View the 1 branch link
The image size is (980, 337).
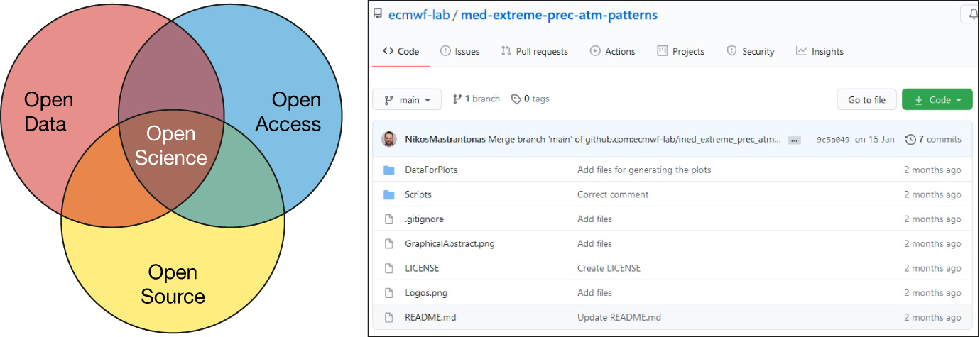476,99
